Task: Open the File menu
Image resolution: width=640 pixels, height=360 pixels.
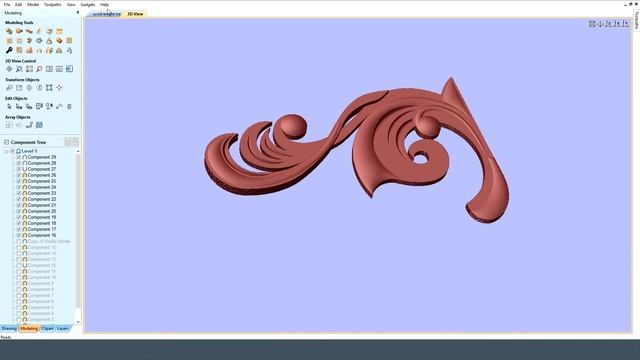Action: [x=7, y=4]
